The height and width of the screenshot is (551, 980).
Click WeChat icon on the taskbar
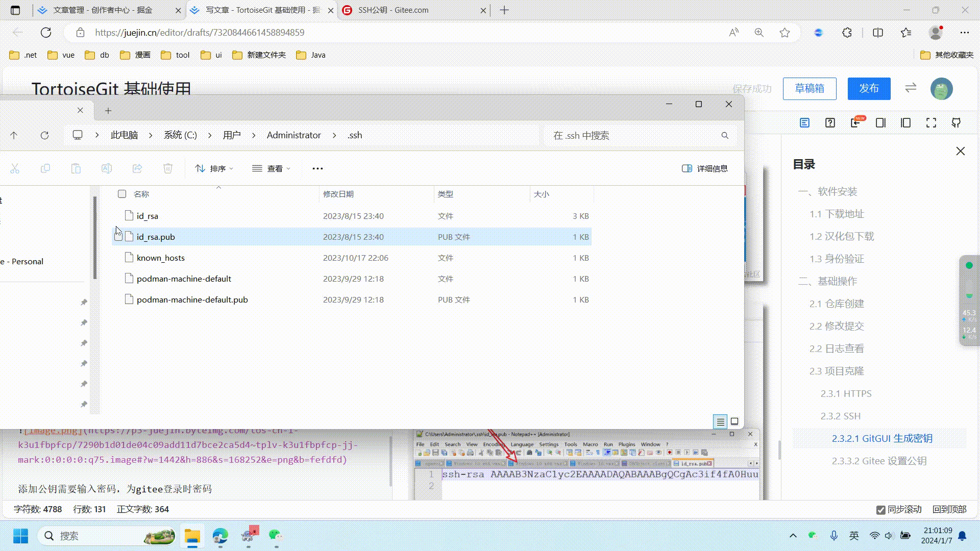(276, 536)
